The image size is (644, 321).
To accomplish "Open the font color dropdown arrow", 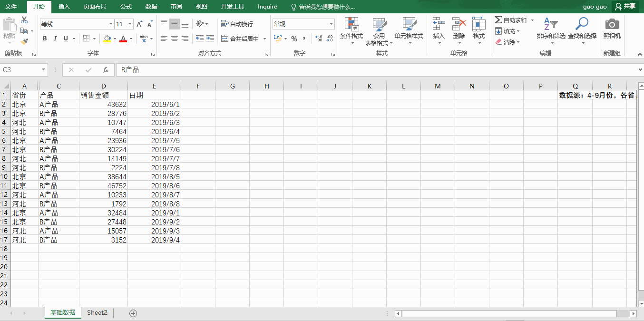I will [131, 39].
